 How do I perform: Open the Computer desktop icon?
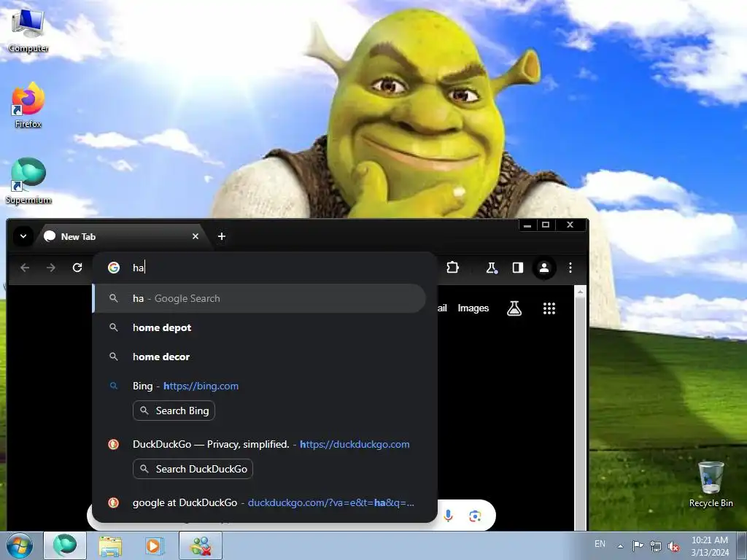[28, 31]
